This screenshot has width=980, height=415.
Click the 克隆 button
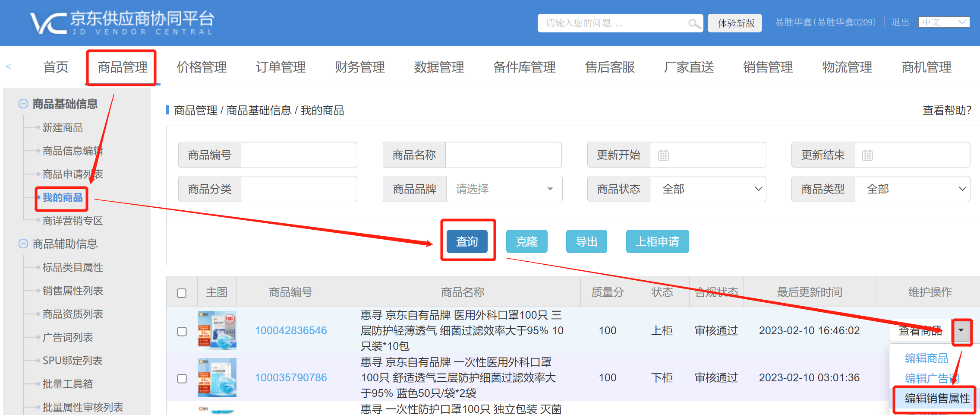(x=527, y=241)
